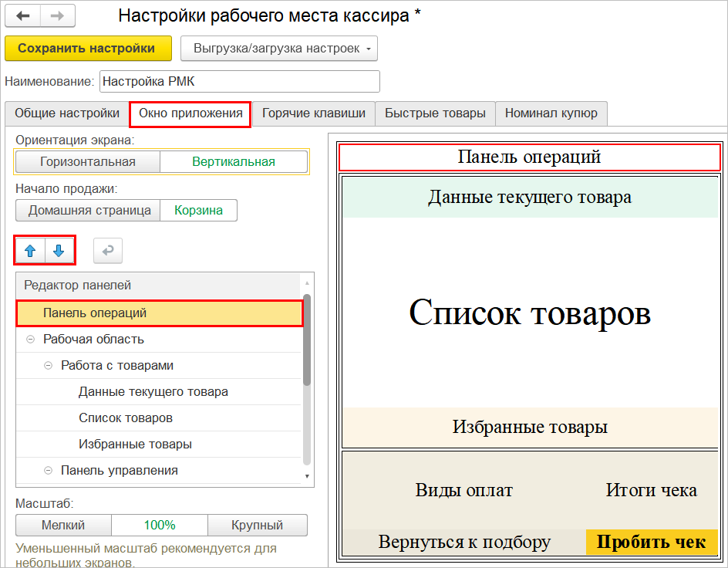Collapse the Панель управления tree node
The image size is (728, 568).
[x=48, y=471]
